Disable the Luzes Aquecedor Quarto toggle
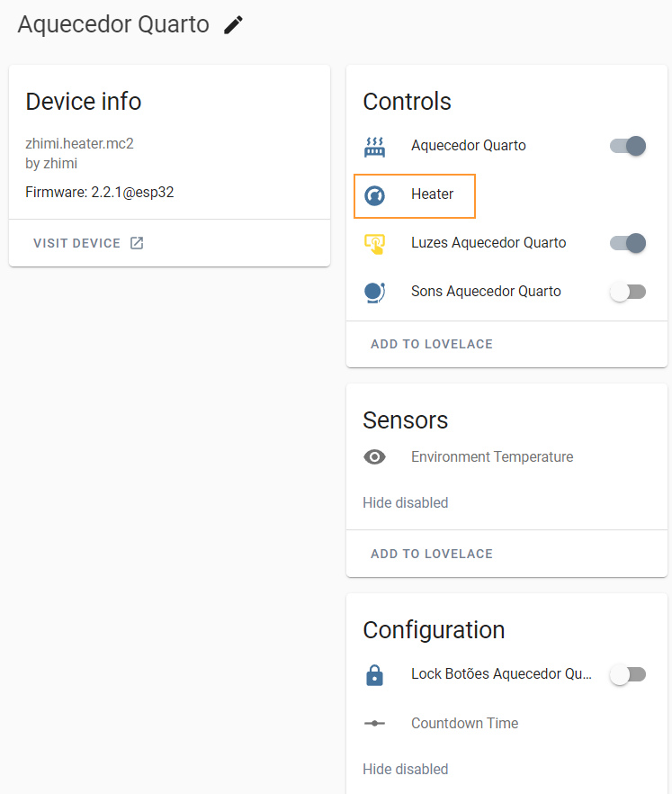672x794 pixels. [x=628, y=243]
